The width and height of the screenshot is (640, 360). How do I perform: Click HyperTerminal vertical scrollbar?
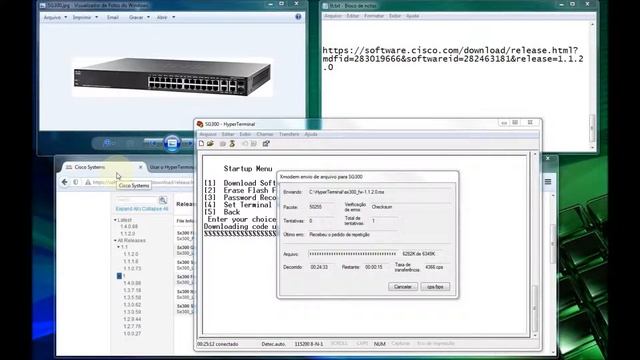(x=535, y=245)
